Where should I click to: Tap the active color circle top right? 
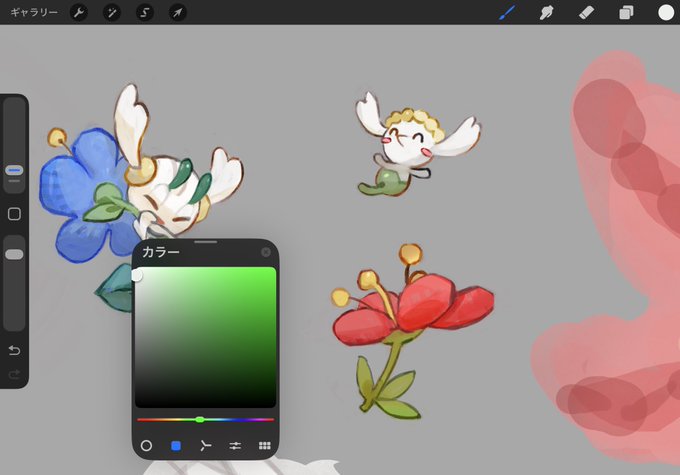tap(666, 13)
